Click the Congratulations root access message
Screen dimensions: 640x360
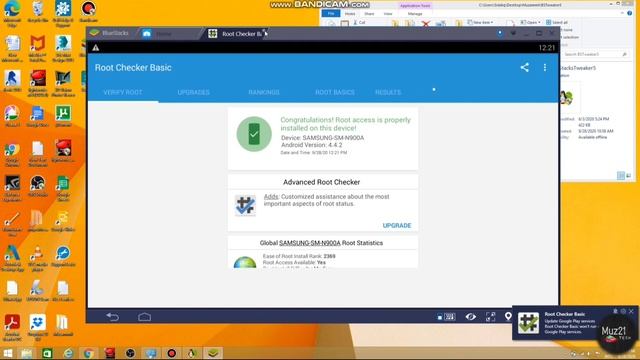click(346, 124)
